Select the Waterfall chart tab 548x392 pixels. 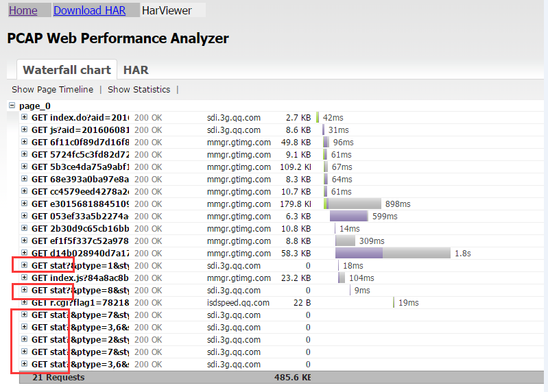click(67, 70)
